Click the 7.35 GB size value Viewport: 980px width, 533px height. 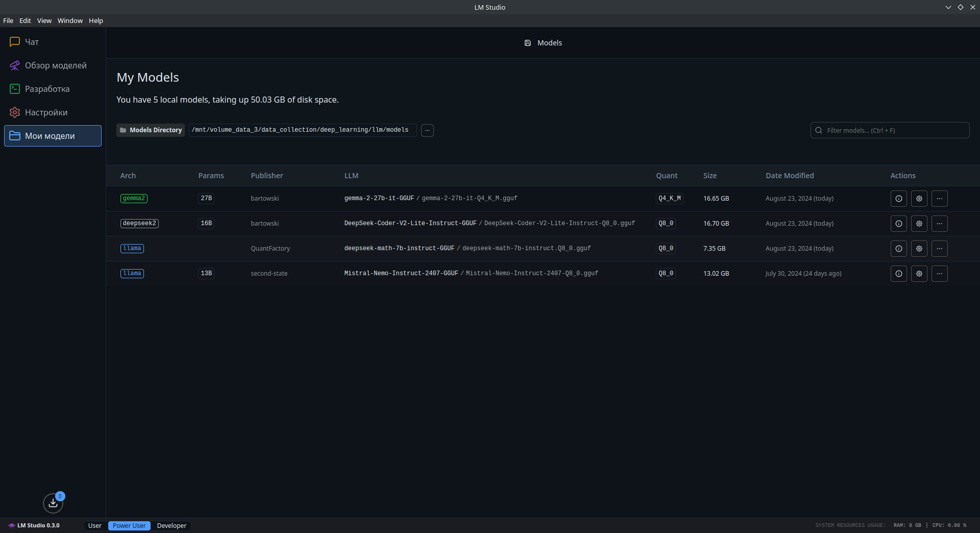click(714, 249)
